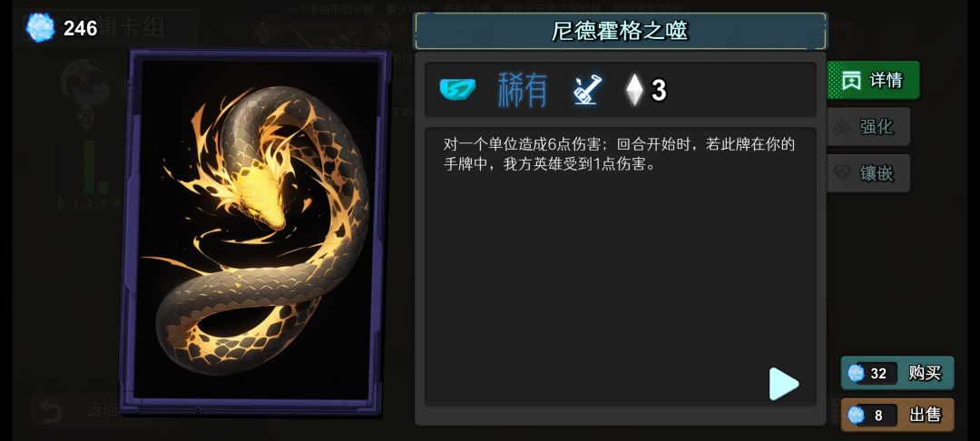
Task: Tap the crystal icon next to 8
Action: pos(856,415)
